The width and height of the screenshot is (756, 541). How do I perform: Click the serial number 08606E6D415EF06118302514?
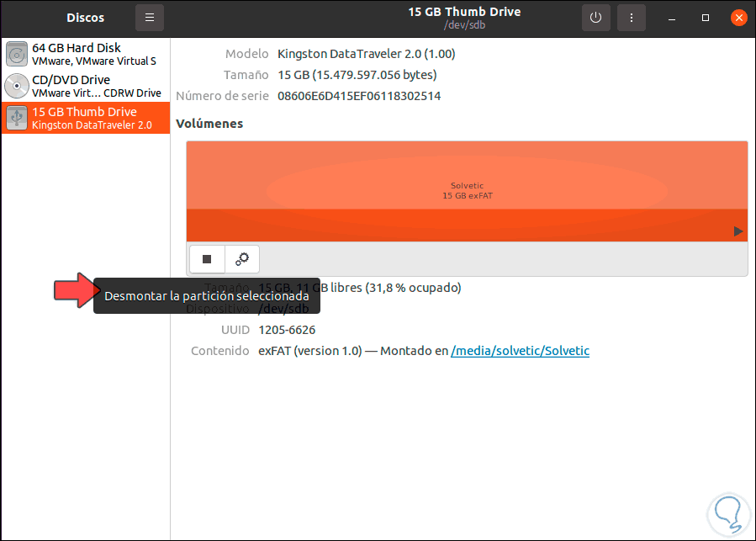pyautogui.click(x=359, y=96)
